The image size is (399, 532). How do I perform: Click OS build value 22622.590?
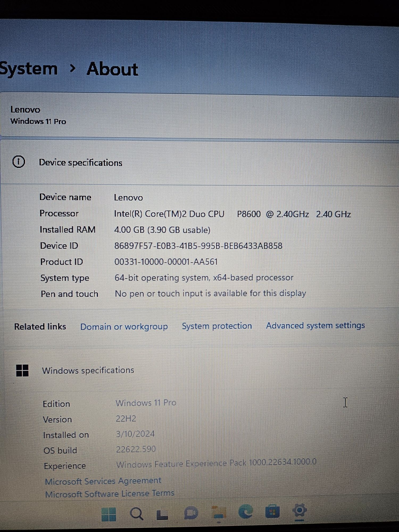136,449
